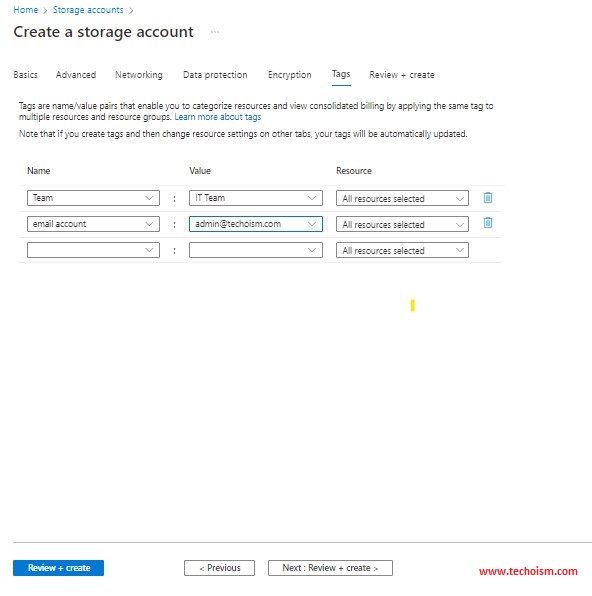The image size is (592, 596).
Task: Click the blue Review + create button
Action: click(59, 568)
